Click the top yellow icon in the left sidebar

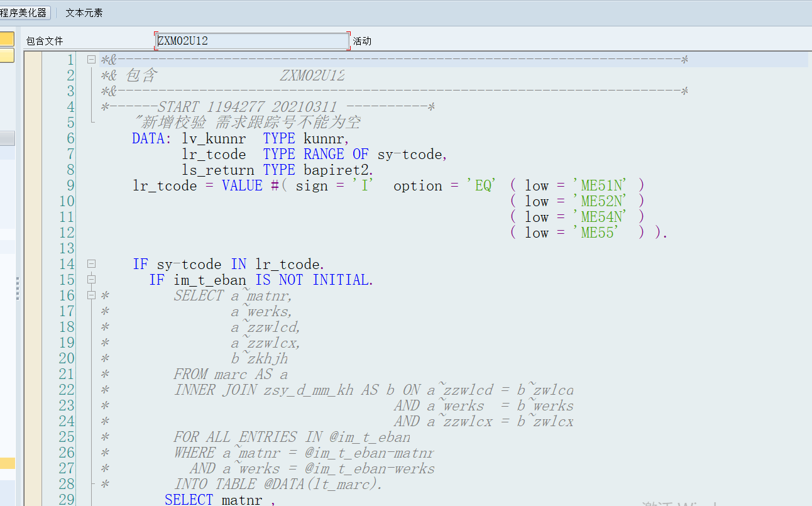(7, 38)
